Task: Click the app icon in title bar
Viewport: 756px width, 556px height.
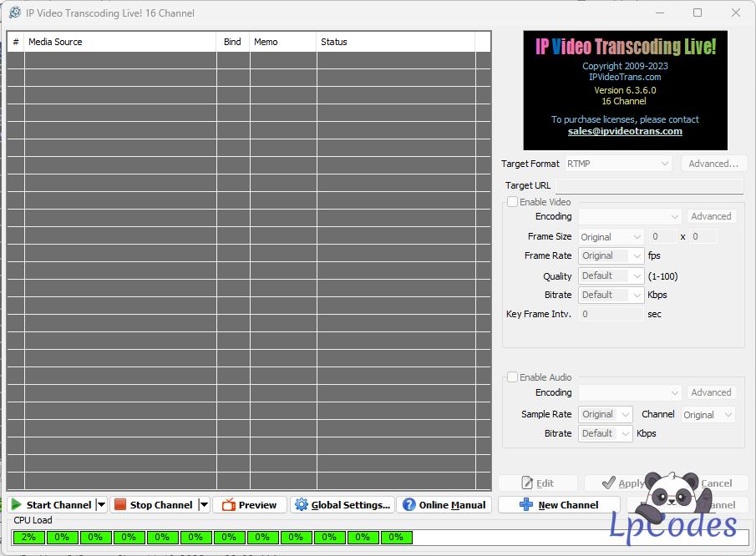Action: click(14, 13)
